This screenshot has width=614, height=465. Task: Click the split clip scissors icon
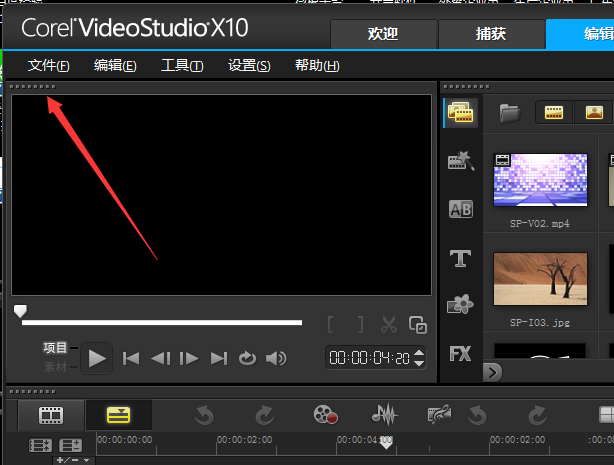pyautogui.click(x=389, y=325)
